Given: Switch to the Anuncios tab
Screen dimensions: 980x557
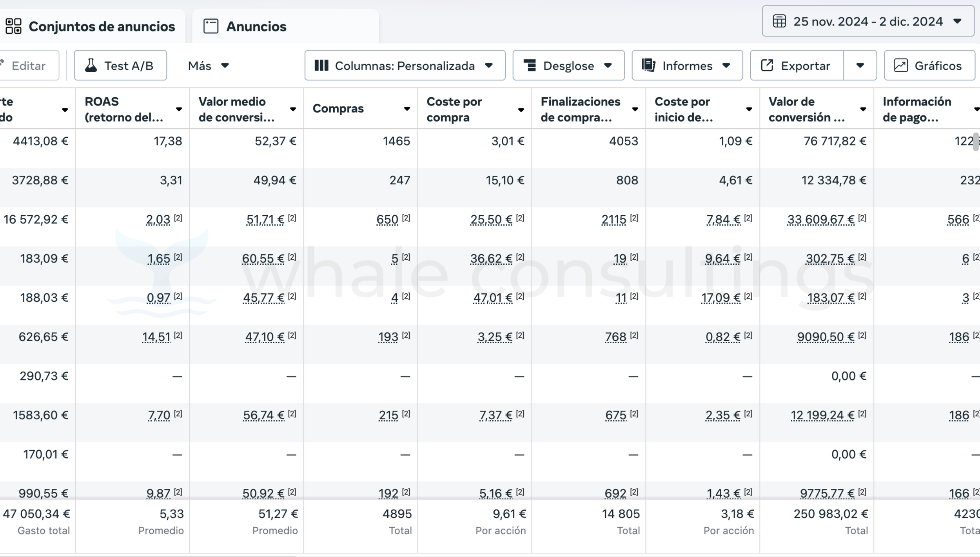Looking at the screenshot, I should click(x=256, y=26).
